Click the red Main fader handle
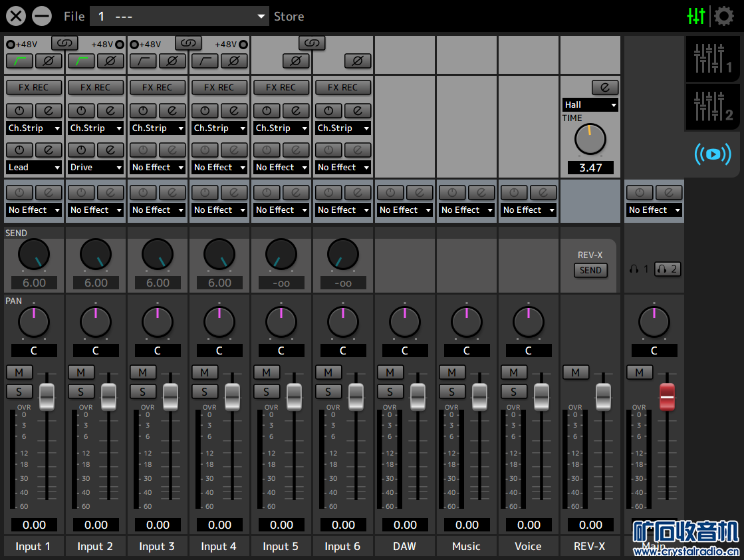The width and height of the screenshot is (744, 560). coord(667,396)
